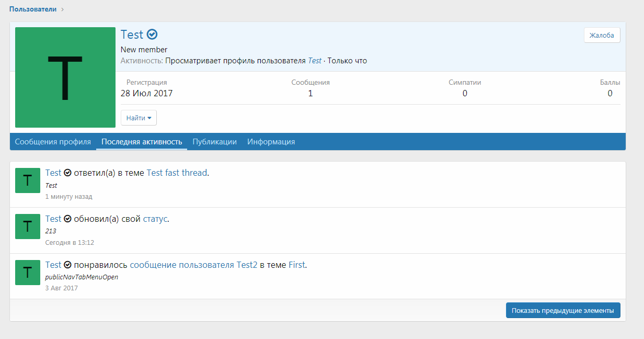
Task: Click the verified icon in the status update row
Action: 67,219
